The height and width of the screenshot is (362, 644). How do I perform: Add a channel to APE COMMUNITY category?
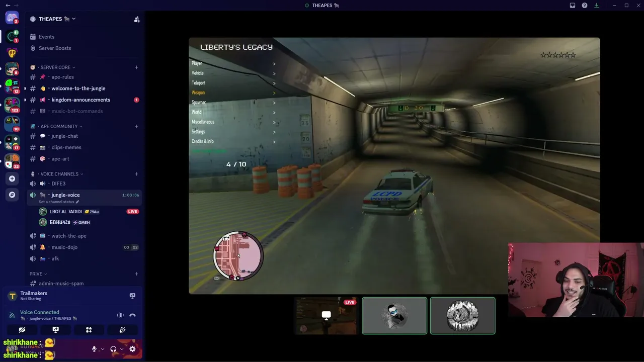(x=136, y=126)
